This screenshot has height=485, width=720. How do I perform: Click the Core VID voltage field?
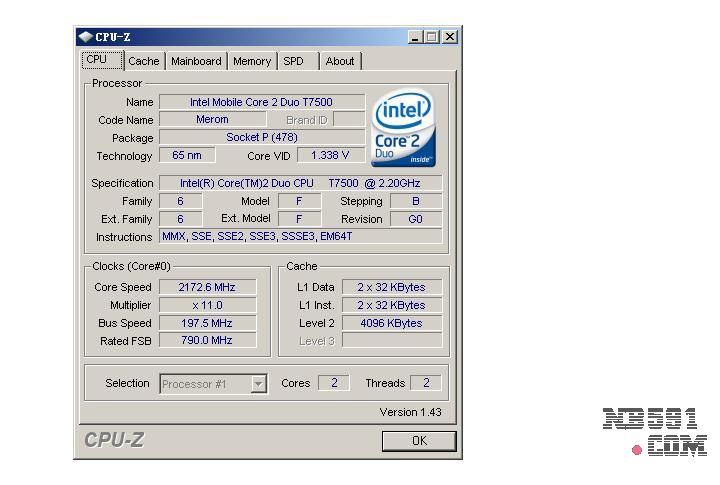tap(330, 155)
